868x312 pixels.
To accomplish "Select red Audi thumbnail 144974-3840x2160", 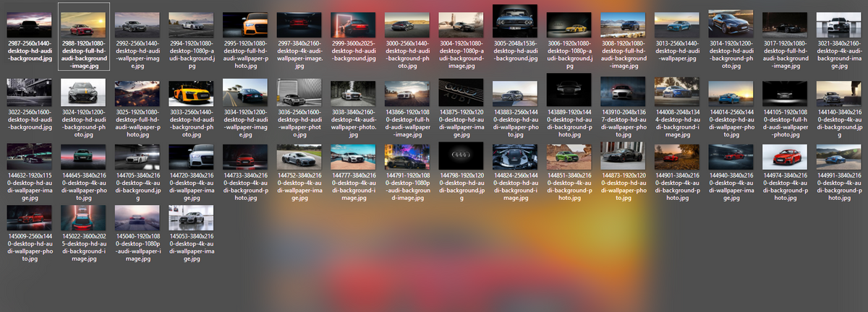I will [x=786, y=156].
